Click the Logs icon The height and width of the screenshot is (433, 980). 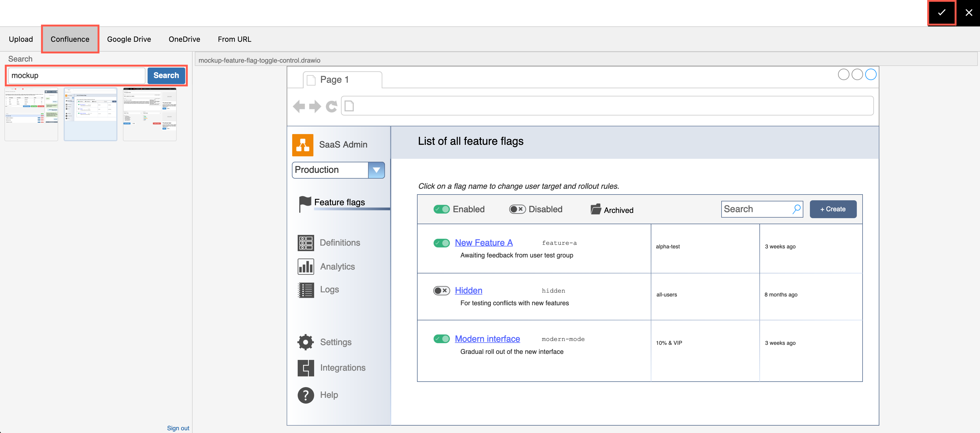(x=305, y=289)
